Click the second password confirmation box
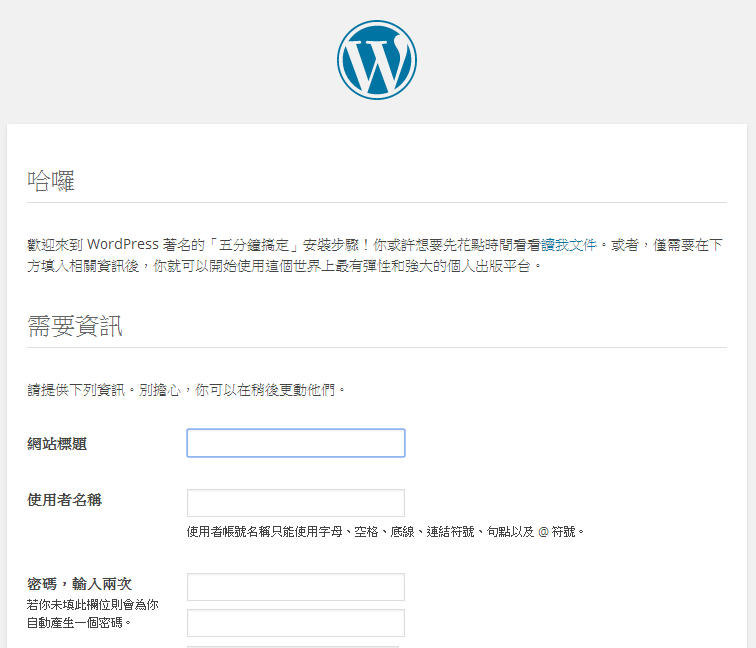 296,623
